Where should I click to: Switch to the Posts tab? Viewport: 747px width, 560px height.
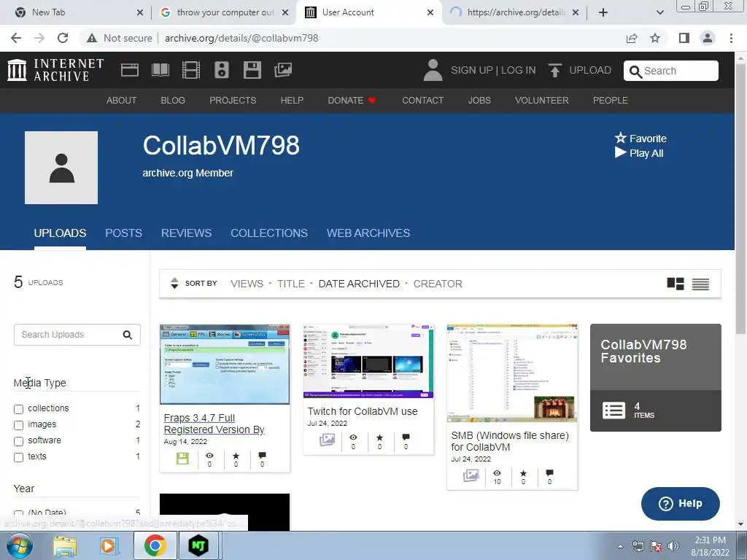[x=123, y=233]
